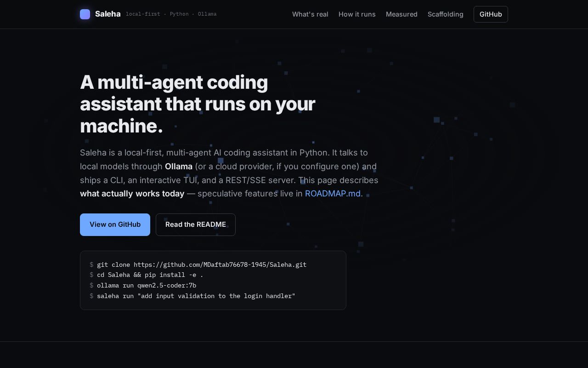Click the main heading about multi-agent coding

pyautogui.click(x=198, y=104)
